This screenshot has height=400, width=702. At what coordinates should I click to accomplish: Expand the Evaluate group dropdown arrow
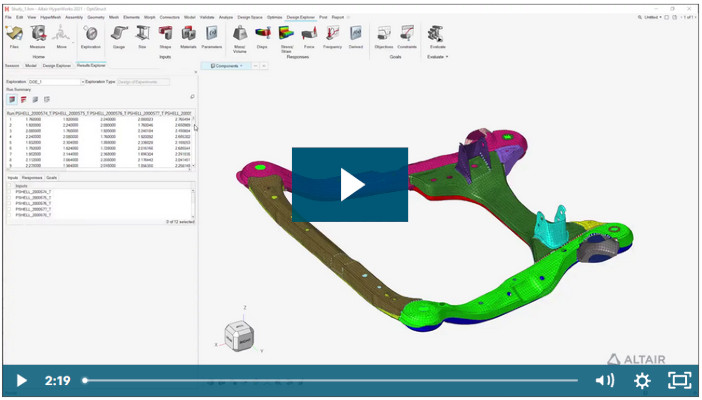pyautogui.click(x=446, y=57)
